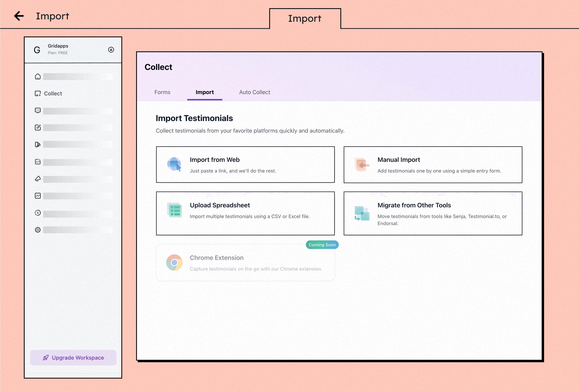Switch to the Forms tab

click(162, 92)
